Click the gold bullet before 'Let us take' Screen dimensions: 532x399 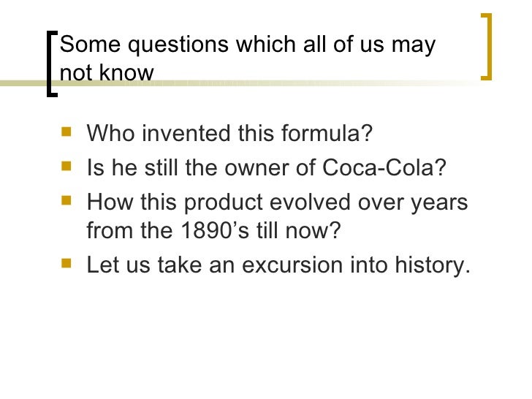coord(66,263)
